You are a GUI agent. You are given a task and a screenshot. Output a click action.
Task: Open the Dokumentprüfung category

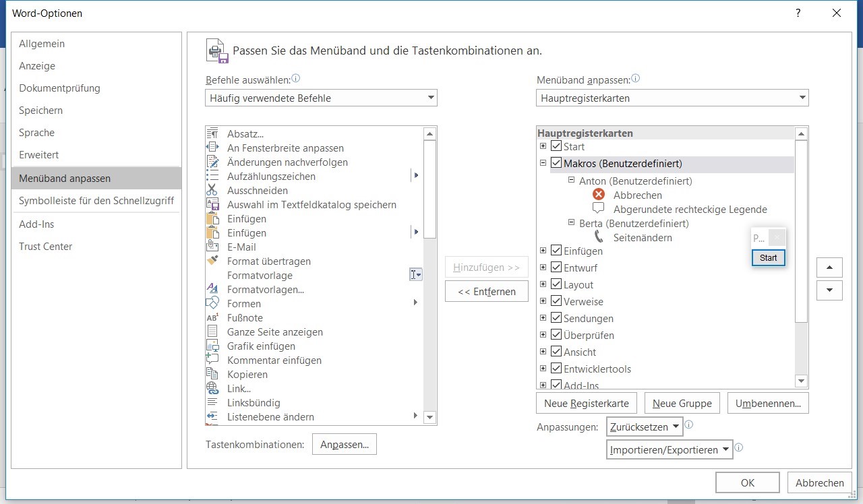[x=96, y=88]
